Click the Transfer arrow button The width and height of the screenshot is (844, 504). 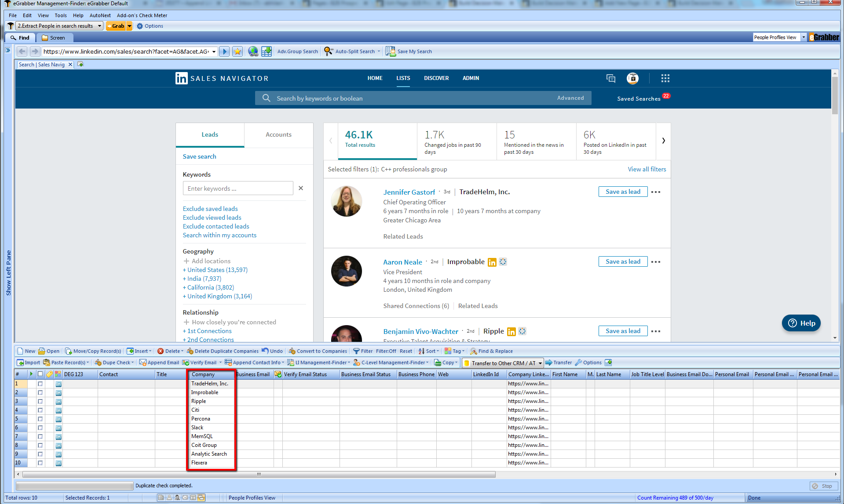(x=559, y=363)
